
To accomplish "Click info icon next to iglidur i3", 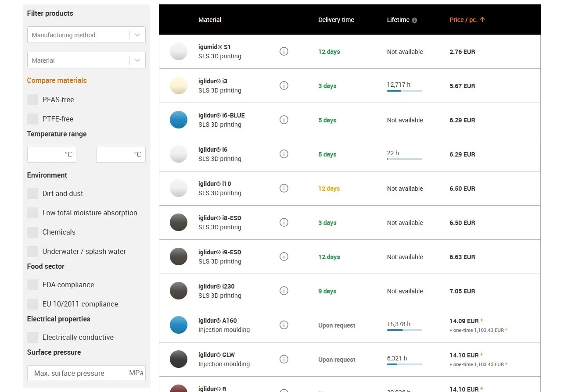I will [x=284, y=86].
